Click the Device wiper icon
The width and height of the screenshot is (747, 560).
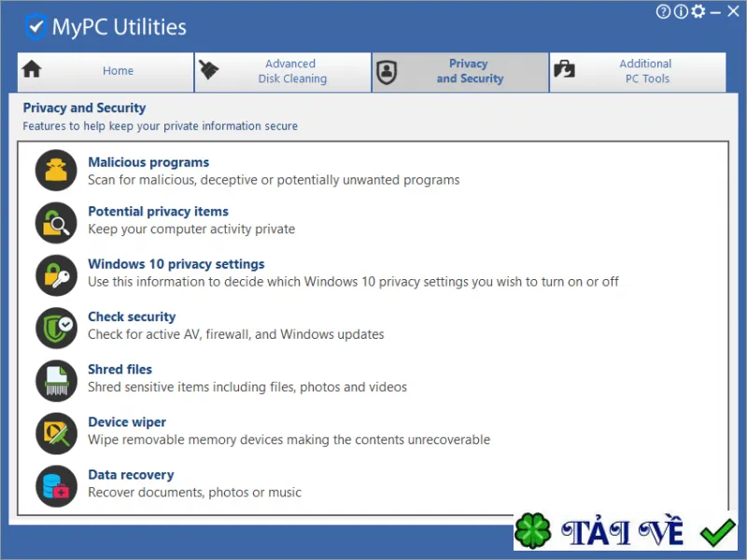pyautogui.click(x=56, y=433)
